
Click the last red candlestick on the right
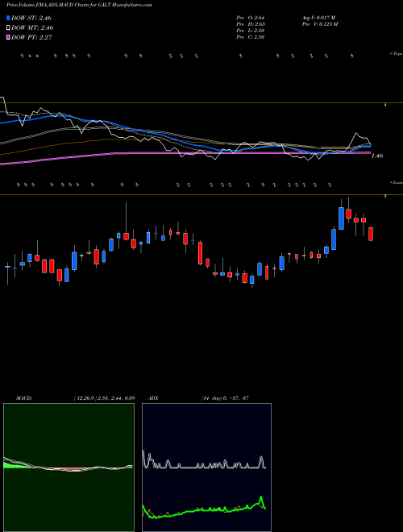pyautogui.click(x=371, y=234)
